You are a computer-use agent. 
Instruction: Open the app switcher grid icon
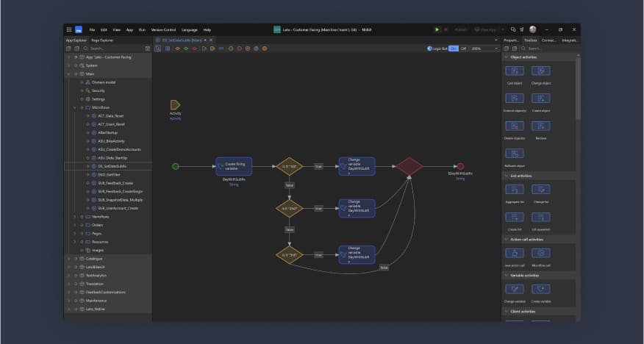point(69,29)
